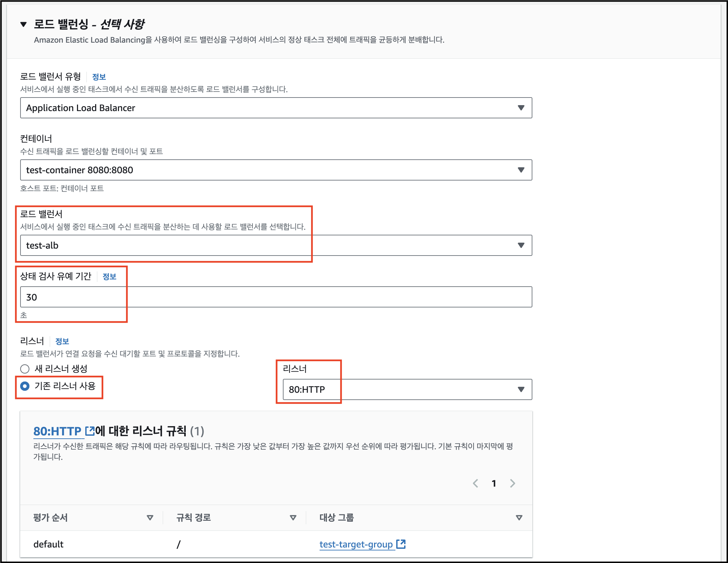728x563 pixels.
Task: Open the test-alb load balancer dropdown
Action: [276, 246]
